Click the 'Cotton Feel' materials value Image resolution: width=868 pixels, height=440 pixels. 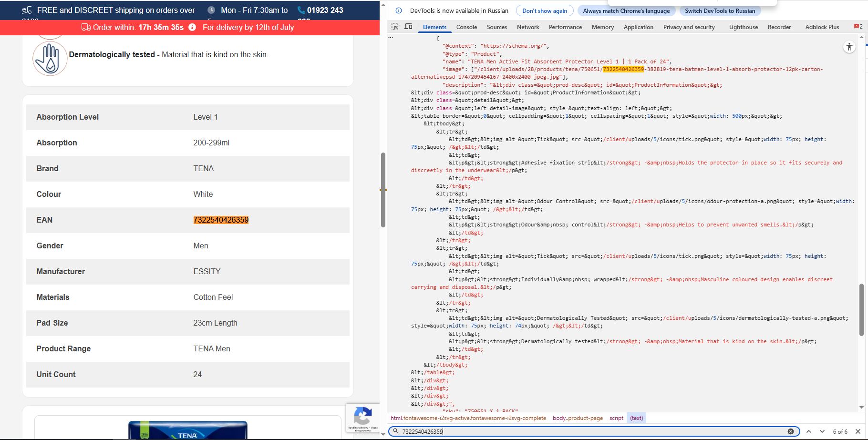click(213, 297)
